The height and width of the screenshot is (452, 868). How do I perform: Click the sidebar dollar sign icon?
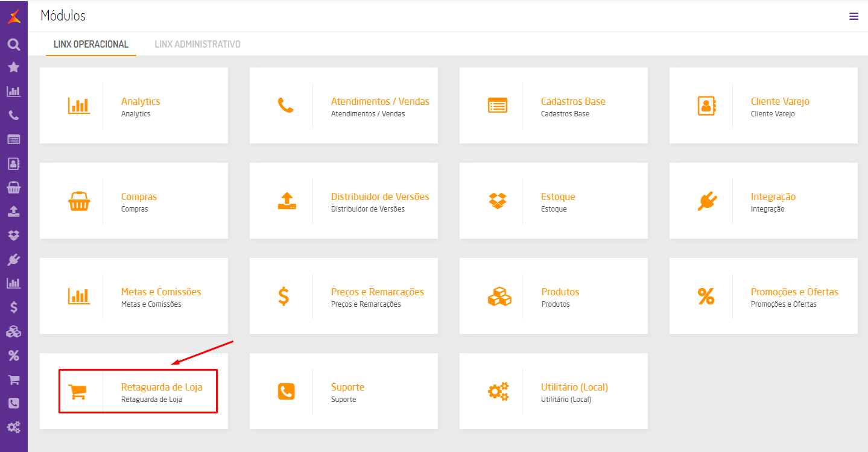click(13, 307)
